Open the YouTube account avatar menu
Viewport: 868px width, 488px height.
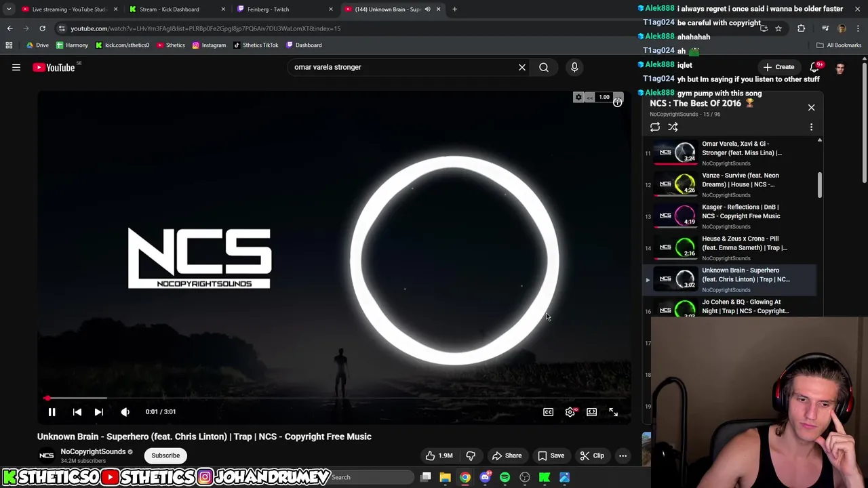(x=840, y=68)
